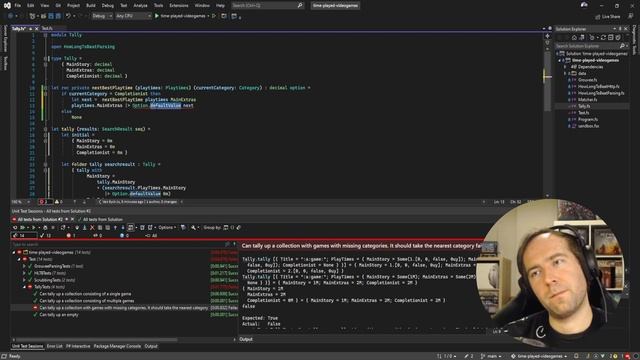640x360 pixels.
Task: Open the Any CPU platform dropdown
Action: click(x=133, y=16)
